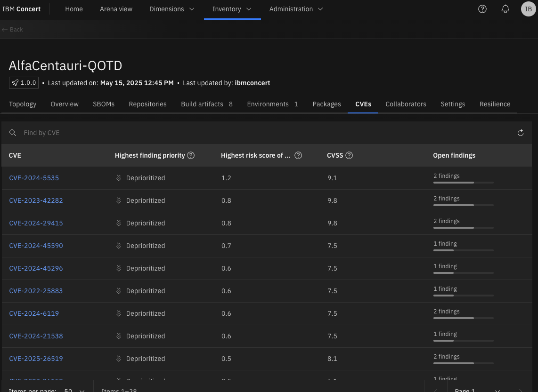This screenshot has height=392, width=538.
Task: Click Deprioritized icon for CVE-2024-45296
Action: [119, 268]
